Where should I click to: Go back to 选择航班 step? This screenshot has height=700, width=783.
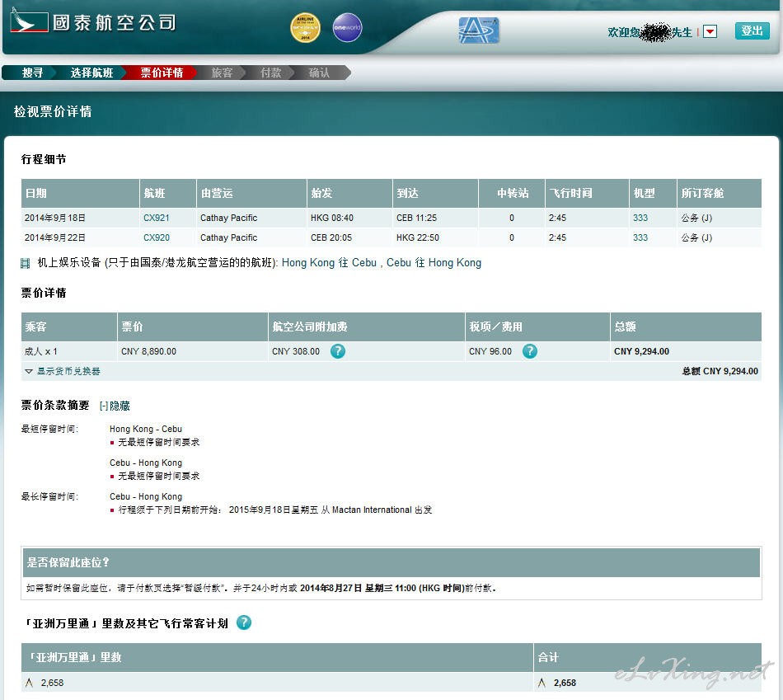point(91,73)
